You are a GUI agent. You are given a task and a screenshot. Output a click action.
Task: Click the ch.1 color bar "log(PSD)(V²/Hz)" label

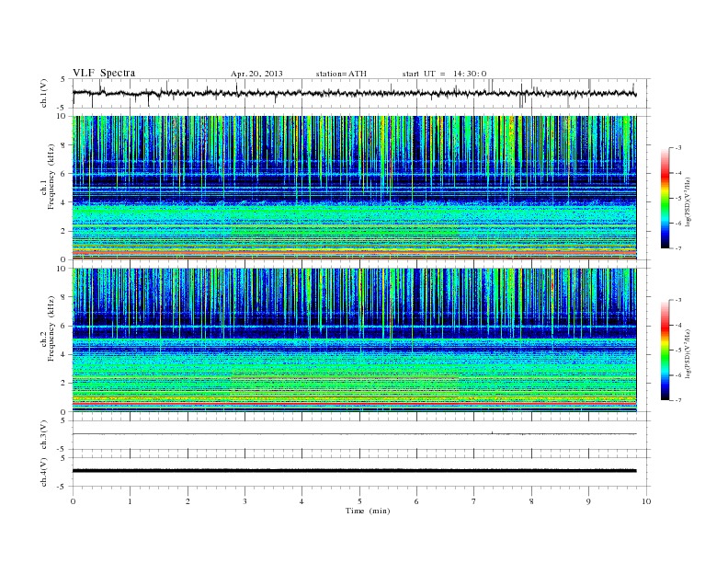pyautogui.click(x=688, y=201)
